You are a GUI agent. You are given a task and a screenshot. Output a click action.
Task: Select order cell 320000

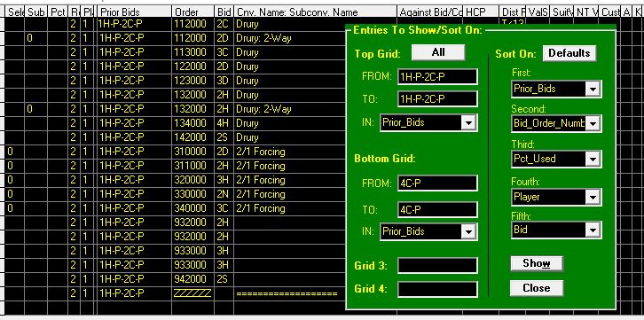click(x=193, y=180)
